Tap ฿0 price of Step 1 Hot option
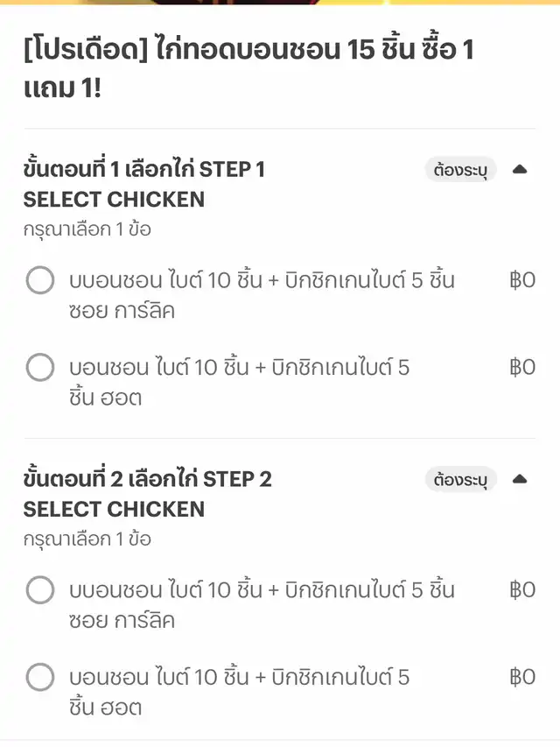560x747 pixels. [x=521, y=367]
